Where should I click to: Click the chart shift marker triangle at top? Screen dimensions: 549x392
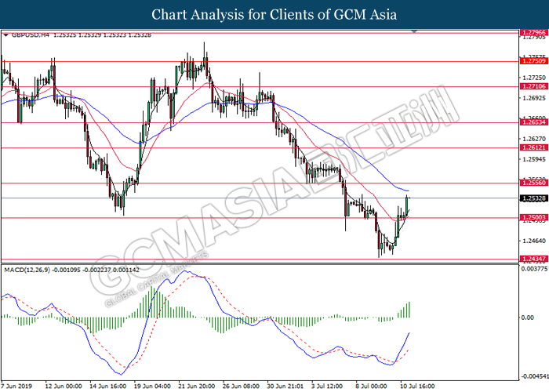pos(414,31)
